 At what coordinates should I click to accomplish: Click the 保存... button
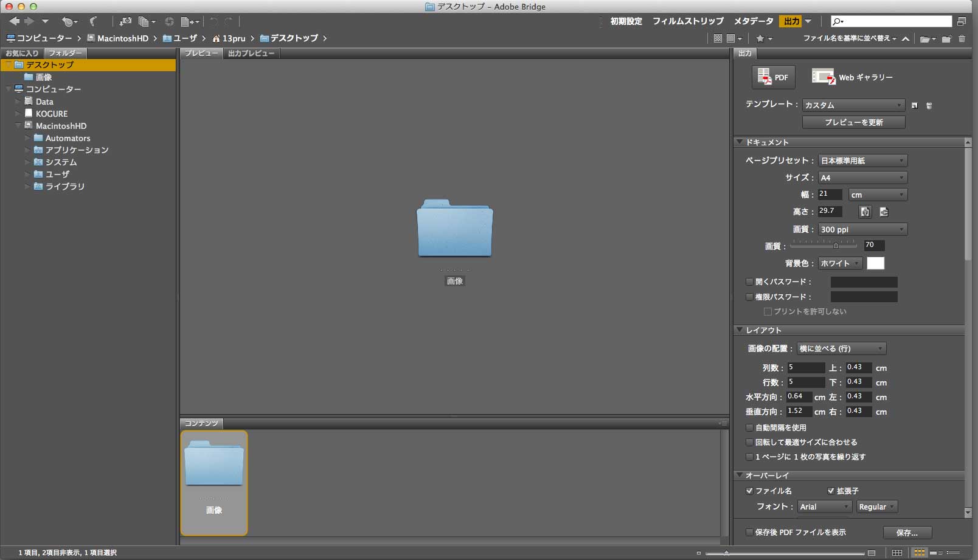(907, 533)
